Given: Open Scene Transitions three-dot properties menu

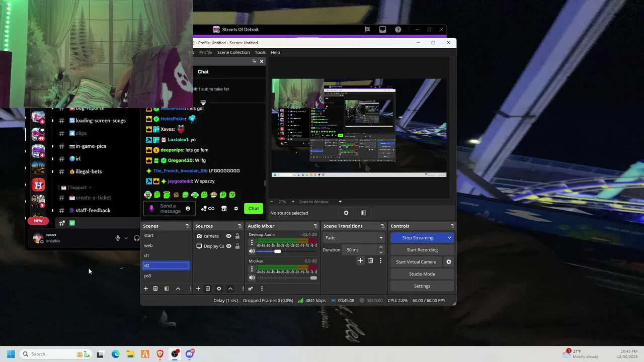Looking at the screenshot, I should click(380, 260).
